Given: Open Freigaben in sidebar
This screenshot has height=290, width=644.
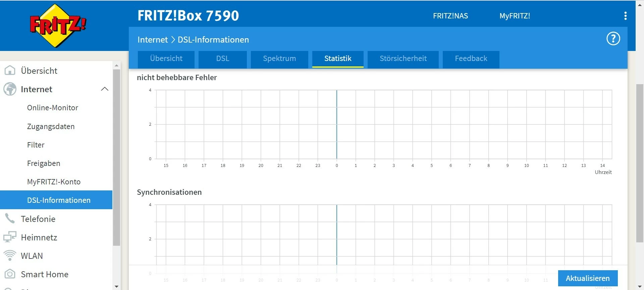Looking at the screenshot, I should [x=44, y=163].
